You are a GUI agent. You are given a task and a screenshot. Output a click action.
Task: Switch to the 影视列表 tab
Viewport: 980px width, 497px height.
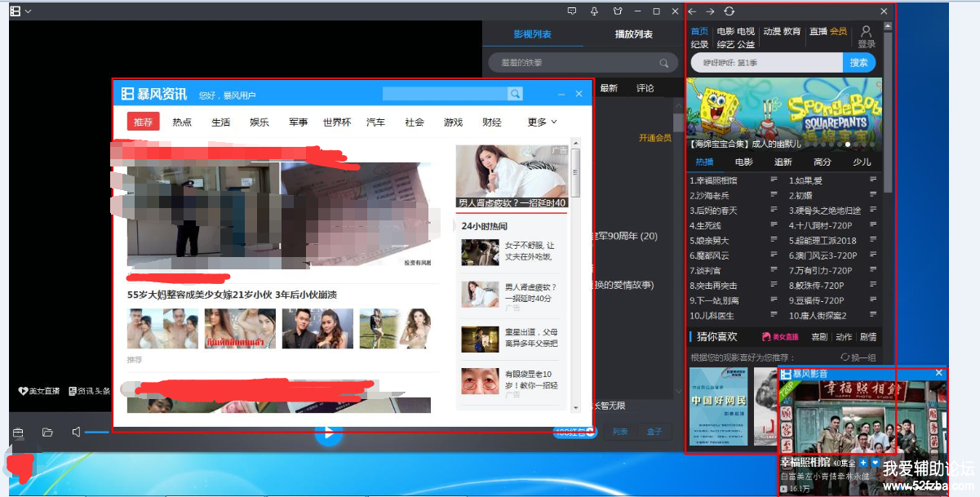click(x=533, y=34)
